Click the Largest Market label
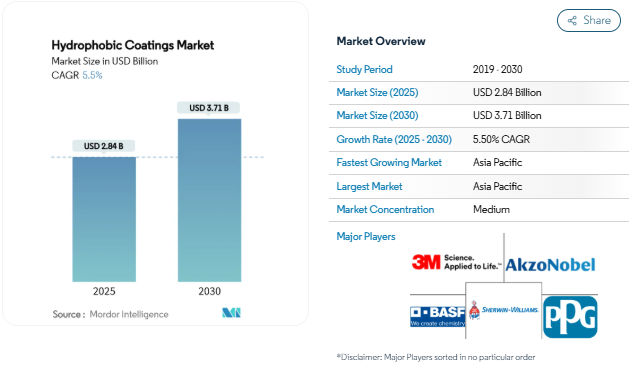The image size is (631, 373). tap(369, 186)
